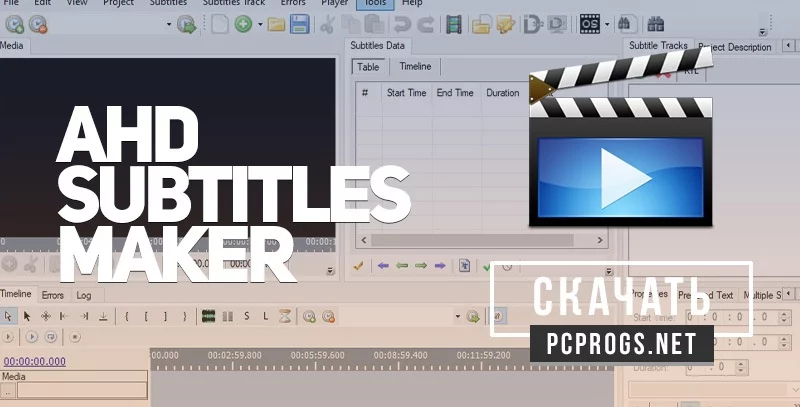The width and height of the screenshot is (800, 407).
Task: Toggle the waveform display icon
Action: click(x=208, y=317)
